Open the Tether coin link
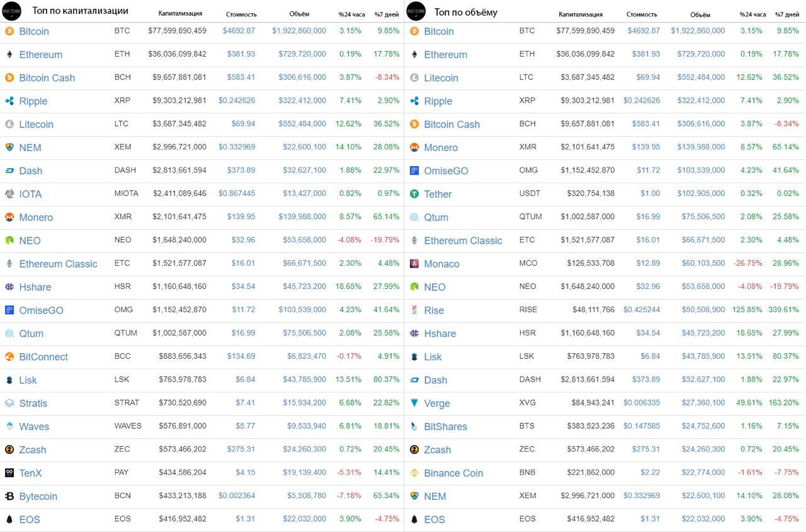Screen dimensions: 806x532 coord(438,194)
